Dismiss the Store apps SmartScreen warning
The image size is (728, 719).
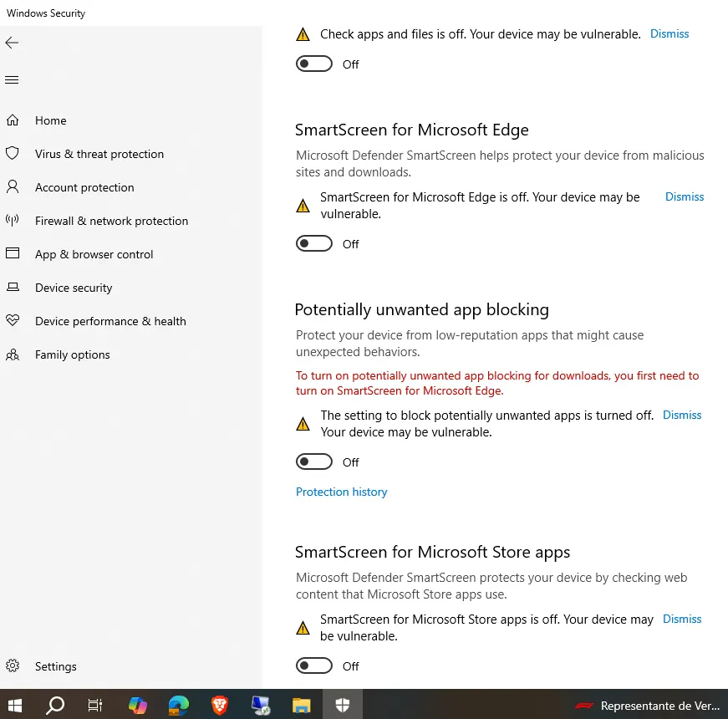[681, 620]
